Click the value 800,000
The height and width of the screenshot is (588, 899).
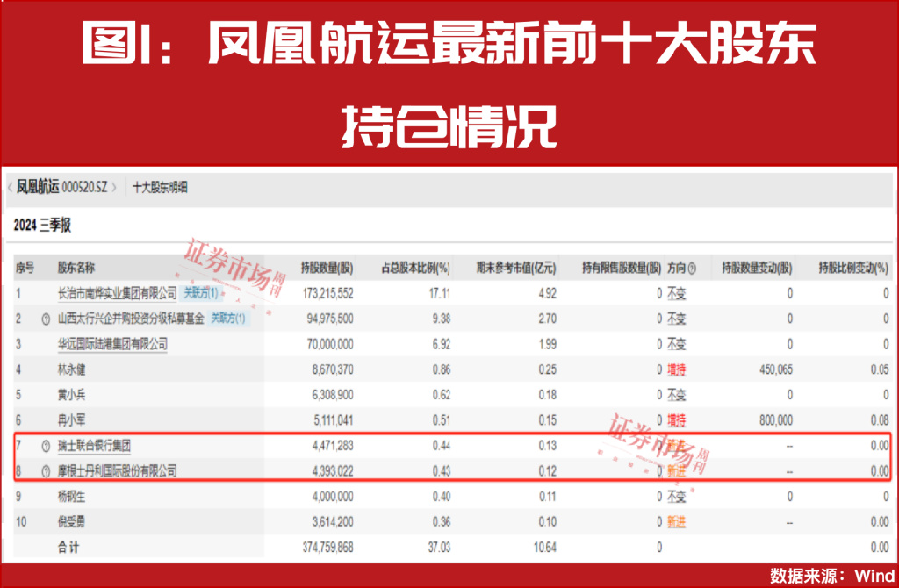(776, 420)
